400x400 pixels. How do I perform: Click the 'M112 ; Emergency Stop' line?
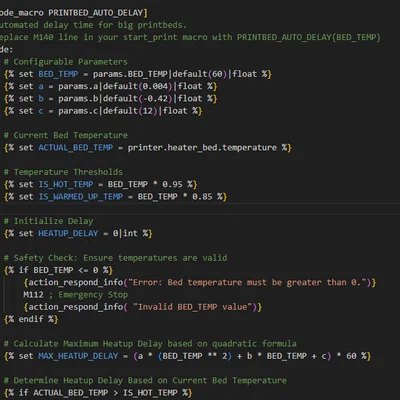point(76,295)
